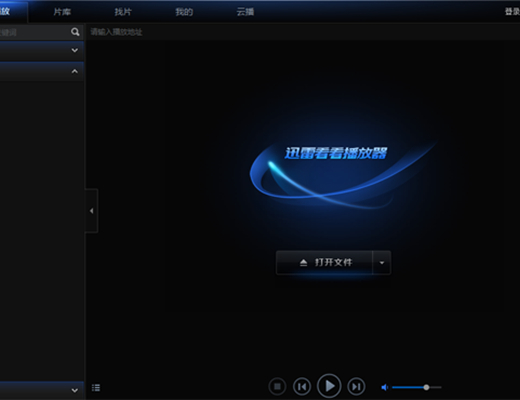Image resolution: width=520 pixels, height=400 pixels.
Task: Collapse the second sidebar section with up chevron
Action: click(75, 71)
